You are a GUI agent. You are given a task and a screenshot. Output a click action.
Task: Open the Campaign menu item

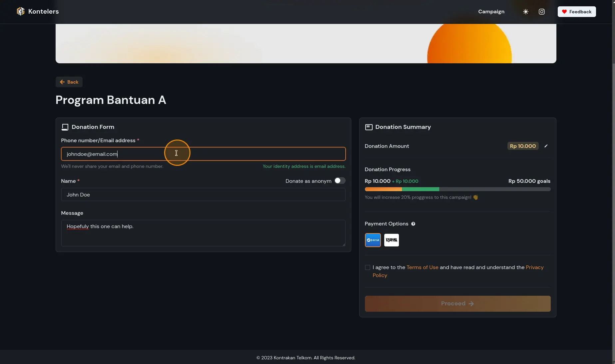491,12
